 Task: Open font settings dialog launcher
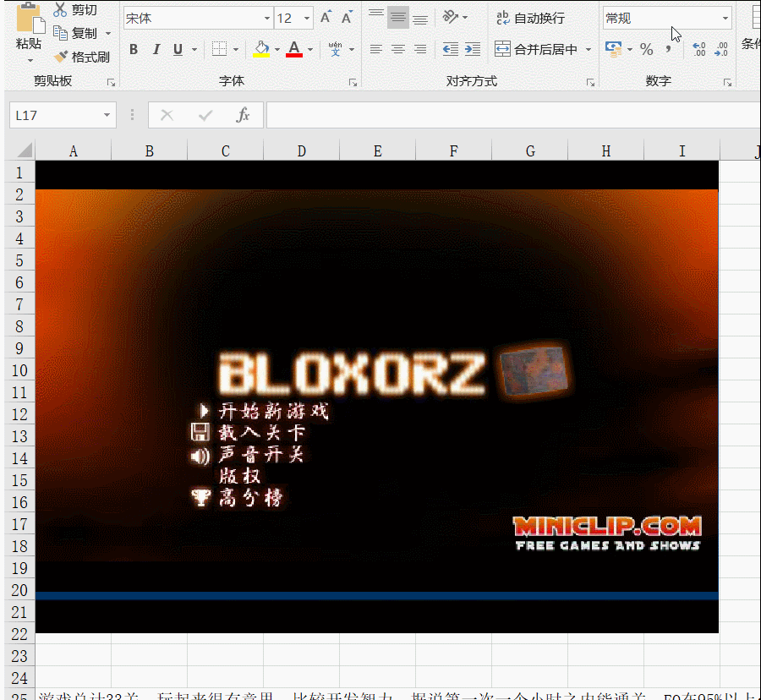click(x=353, y=83)
